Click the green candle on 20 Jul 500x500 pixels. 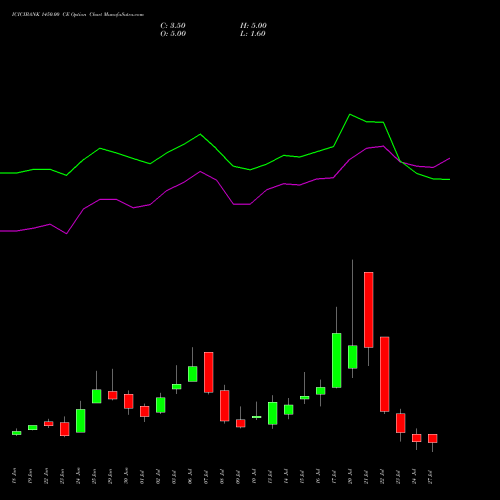pyautogui.click(x=353, y=357)
